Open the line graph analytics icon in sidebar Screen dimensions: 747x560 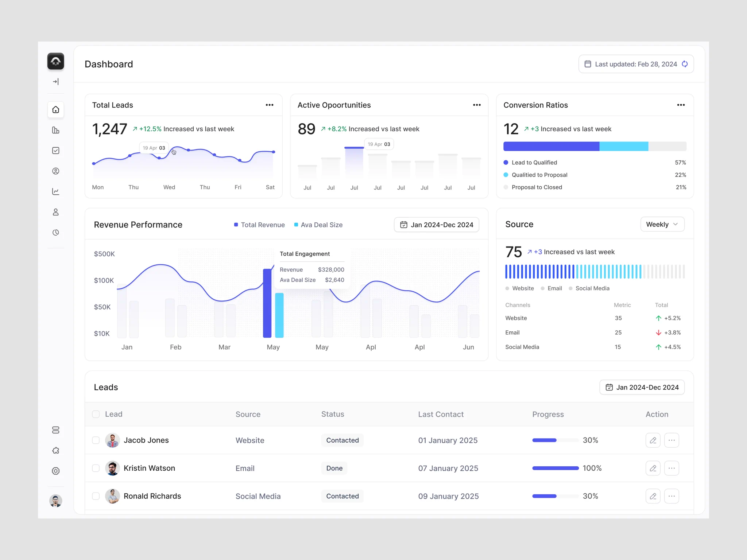pos(56,191)
